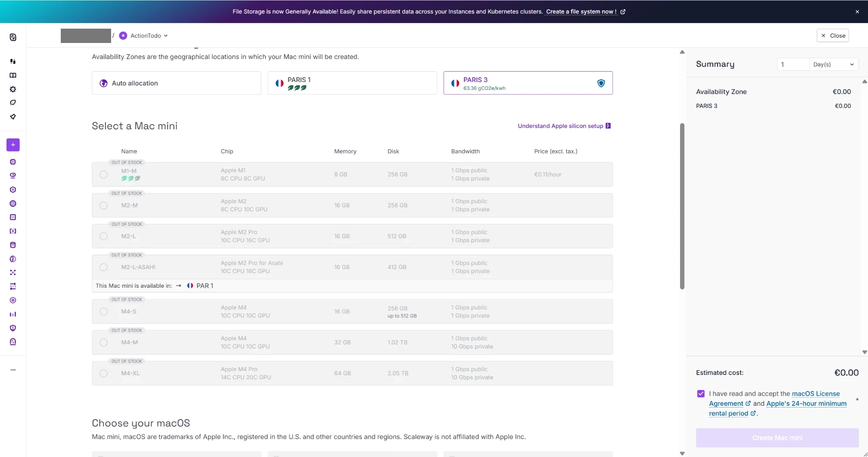Open Apple's 24-hour minimum rental period link
This screenshot has height=457, width=868.
(x=778, y=408)
